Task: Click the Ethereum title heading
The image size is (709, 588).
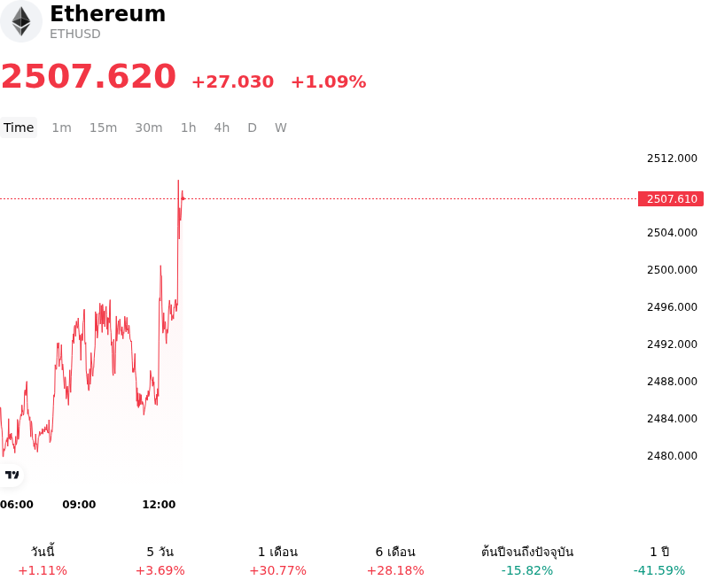Action: coord(107,13)
